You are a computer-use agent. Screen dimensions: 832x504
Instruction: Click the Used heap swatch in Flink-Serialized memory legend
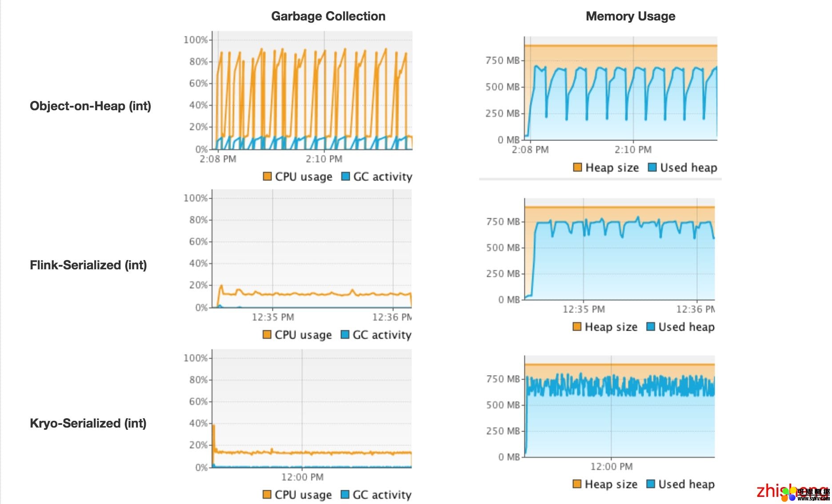[x=651, y=327]
